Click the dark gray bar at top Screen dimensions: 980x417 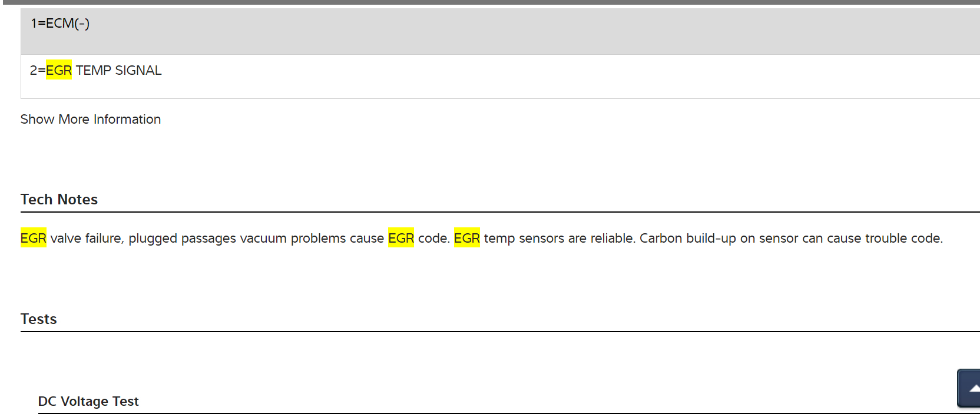pyautogui.click(x=490, y=2)
